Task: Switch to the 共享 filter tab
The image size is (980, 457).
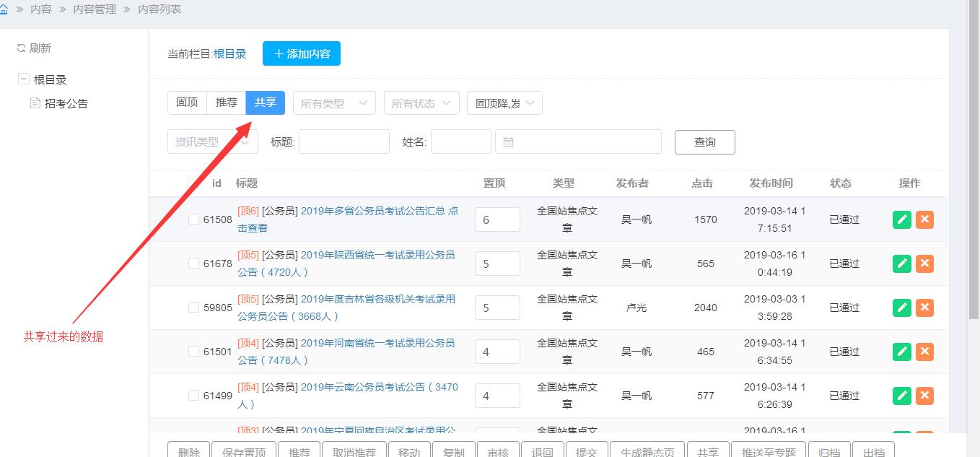Action: point(266,103)
